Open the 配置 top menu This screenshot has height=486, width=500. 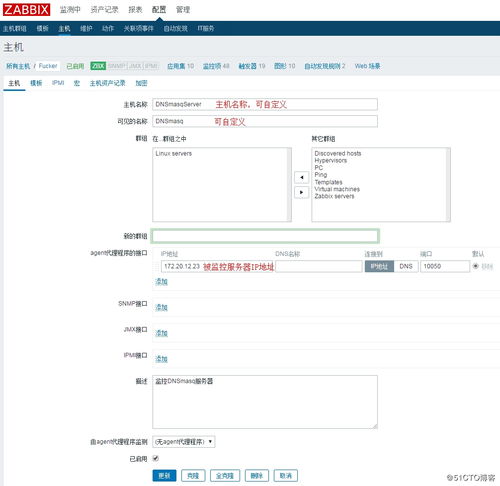(x=159, y=10)
